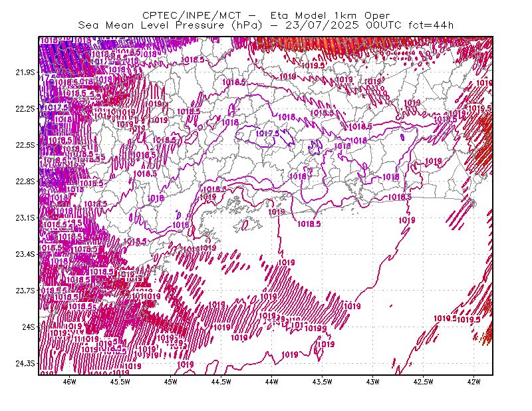Select the 46W longitude axis label

[x=70, y=382]
